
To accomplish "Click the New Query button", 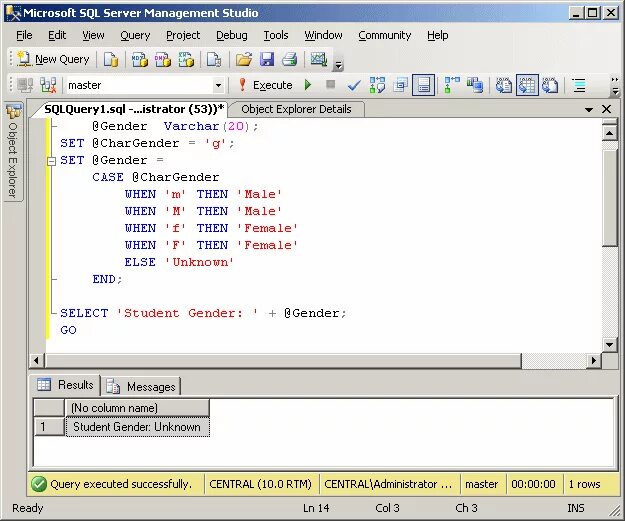I will (53, 59).
